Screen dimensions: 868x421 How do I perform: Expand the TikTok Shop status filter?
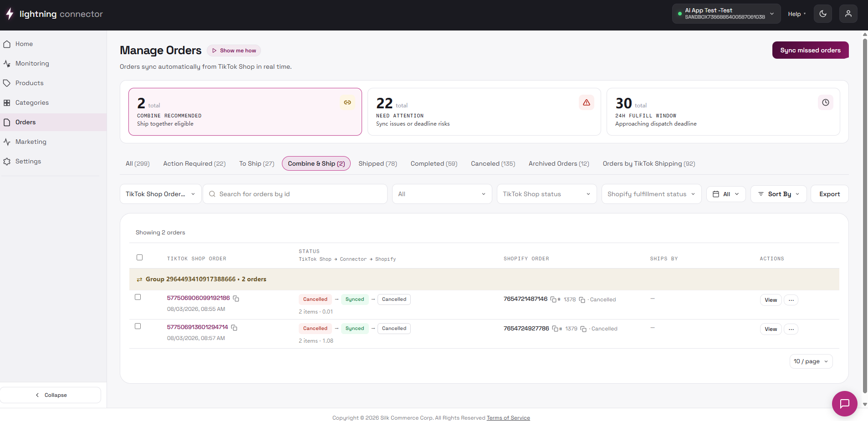(x=546, y=194)
